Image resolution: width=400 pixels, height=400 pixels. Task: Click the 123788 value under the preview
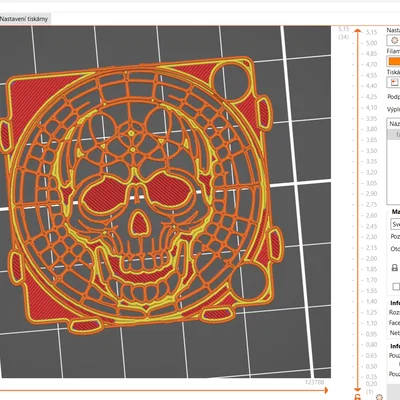pos(314,382)
